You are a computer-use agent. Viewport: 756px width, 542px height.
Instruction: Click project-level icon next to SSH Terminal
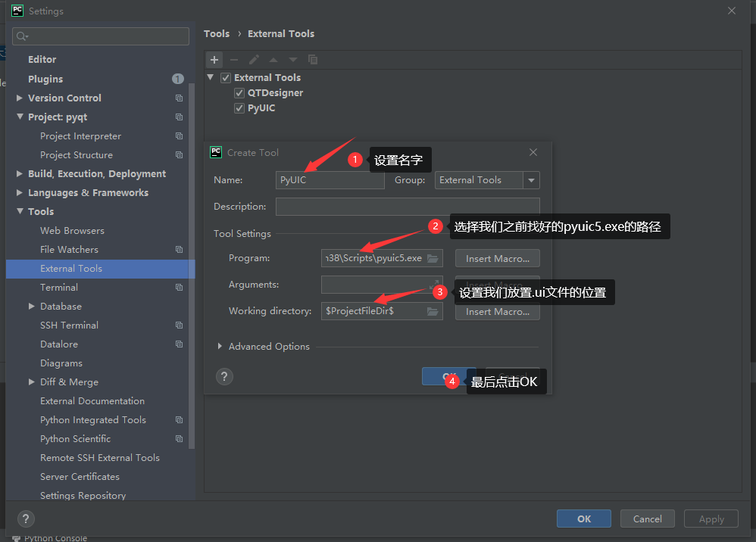click(x=179, y=326)
